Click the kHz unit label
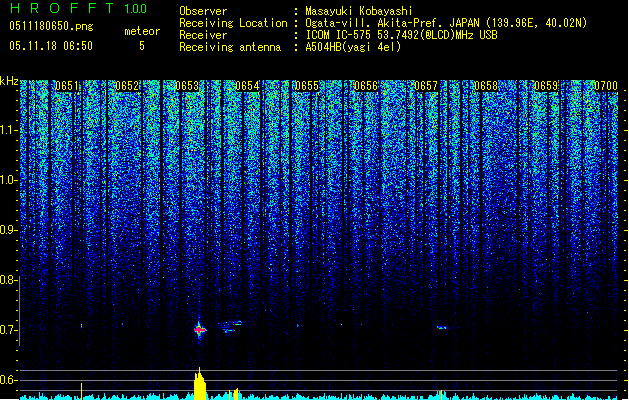This screenshot has height=400, width=629. (9, 81)
